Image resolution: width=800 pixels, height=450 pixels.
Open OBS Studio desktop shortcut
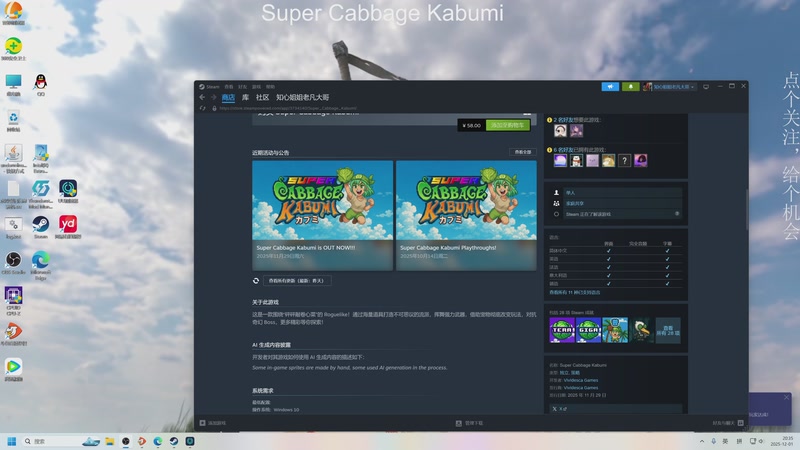coord(14,263)
